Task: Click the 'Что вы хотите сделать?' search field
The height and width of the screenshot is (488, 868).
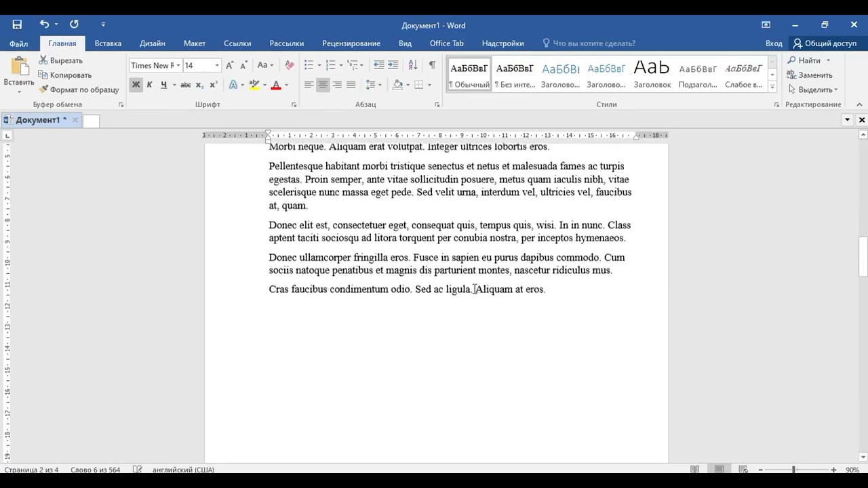Action: click(589, 43)
